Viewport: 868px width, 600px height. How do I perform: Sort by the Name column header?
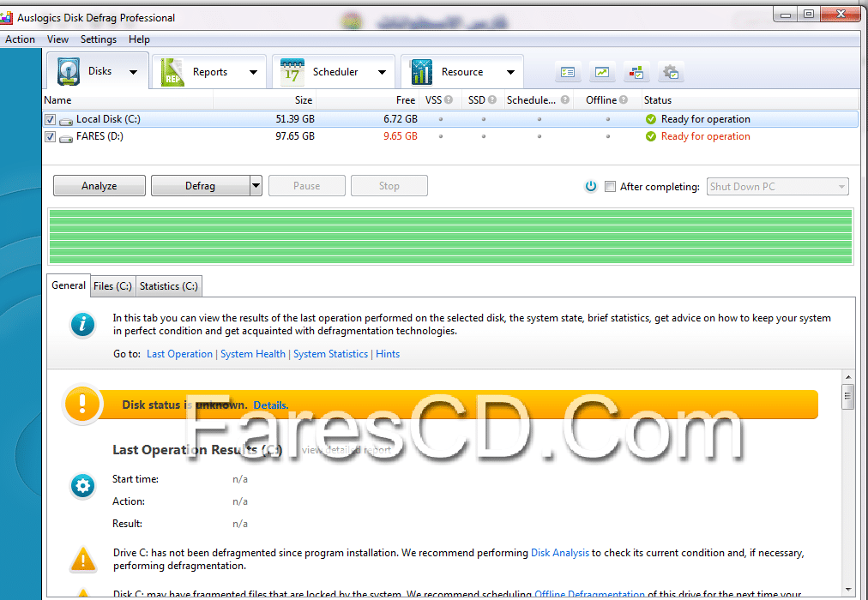pyautogui.click(x=128, y=100)
